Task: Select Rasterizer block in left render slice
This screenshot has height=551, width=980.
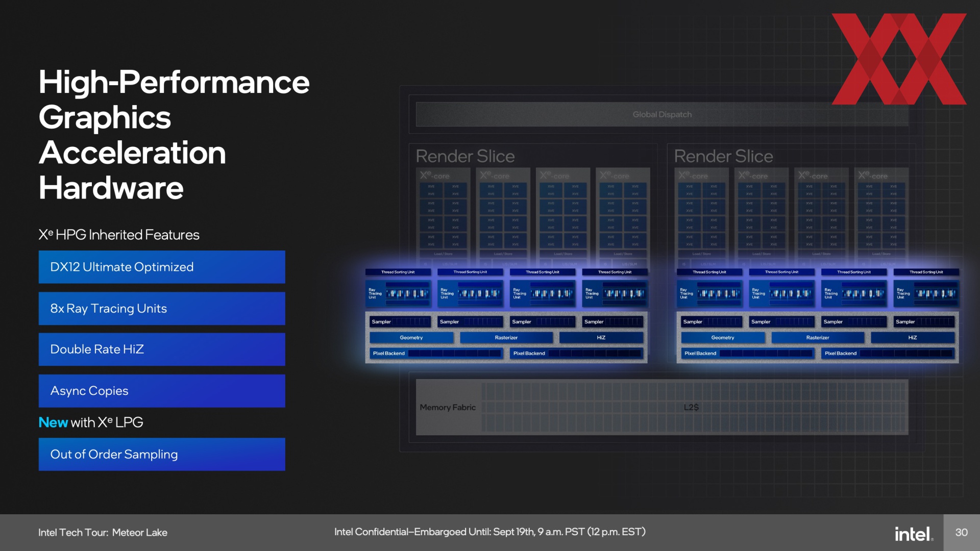Action: pos(506,338)
